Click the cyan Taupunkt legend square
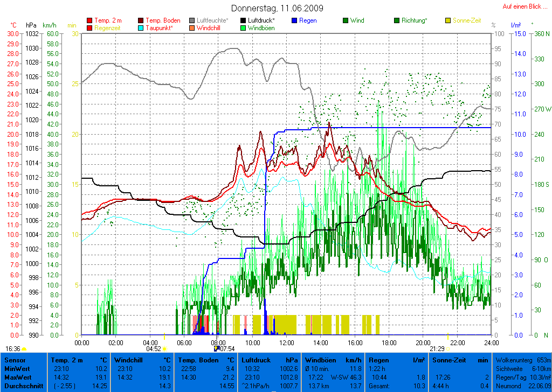This screenshot has width=552, height=392. pos(141,28)
